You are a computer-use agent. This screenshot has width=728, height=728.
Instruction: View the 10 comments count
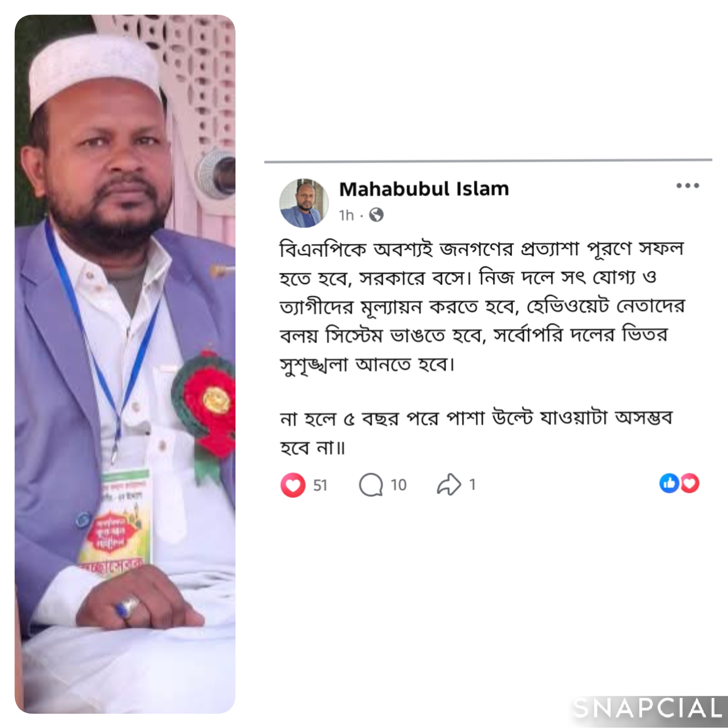(x=399, y=485)
